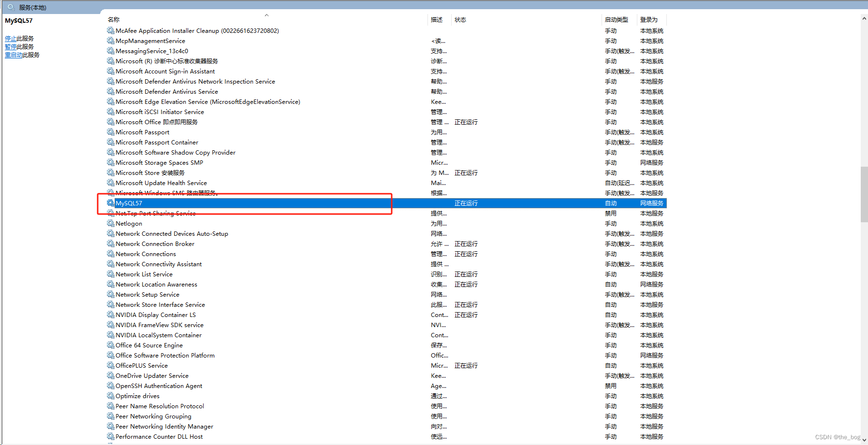Viewport: 868px width, 445px height.
Task: Click the NVIDIA Display Container LS icon
Action: (110, 315)
